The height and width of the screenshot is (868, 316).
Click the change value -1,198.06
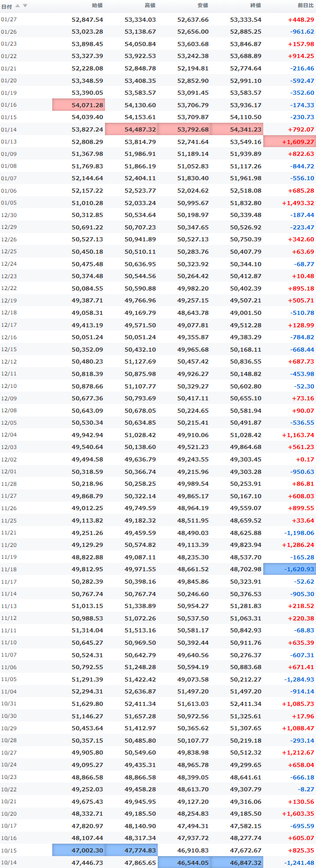(x=299, y=532)
